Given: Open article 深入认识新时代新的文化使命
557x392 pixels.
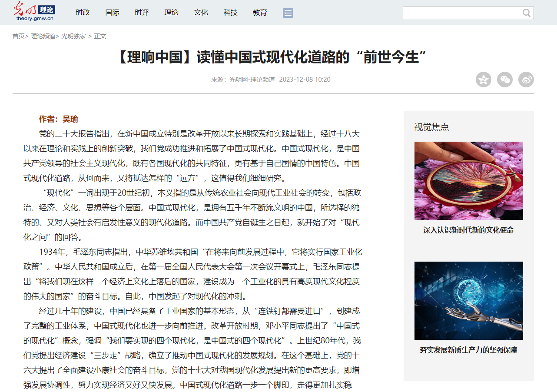Looking at the screenshot, I should tap(468, 230).
